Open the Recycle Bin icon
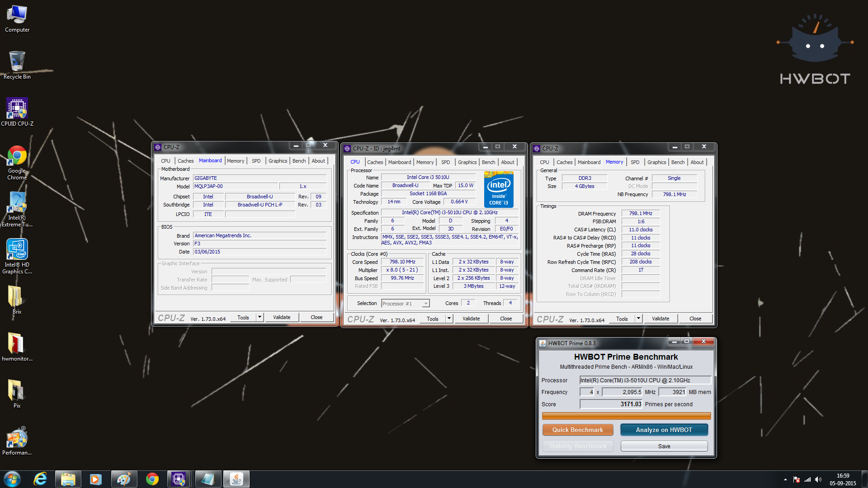This screenshot has height=488, width=868. pyautogui.click(x=17, y=66)
